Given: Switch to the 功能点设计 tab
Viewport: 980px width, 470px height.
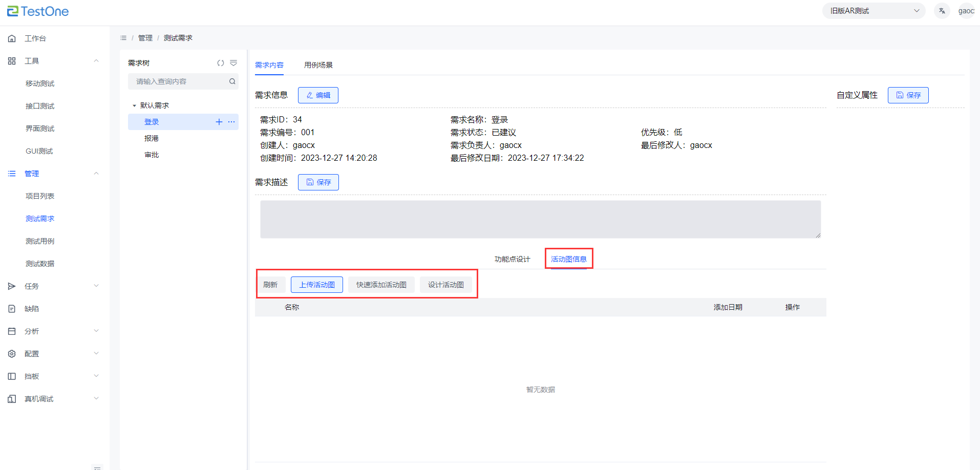Looking at the screenshot, I should pos(512,259).
